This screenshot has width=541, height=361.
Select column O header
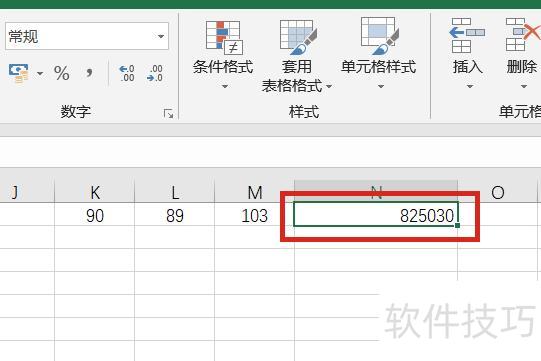pos(498,192)
